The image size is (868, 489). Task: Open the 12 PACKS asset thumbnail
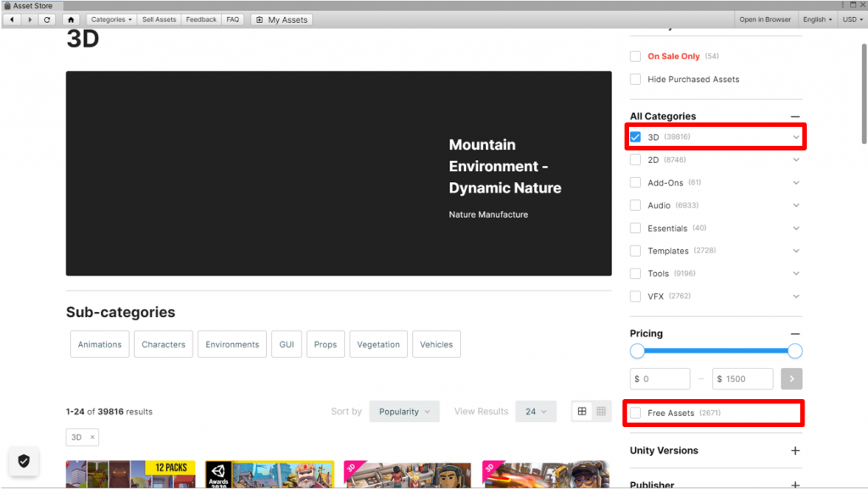pyautogui.click(x=131, y=474)
